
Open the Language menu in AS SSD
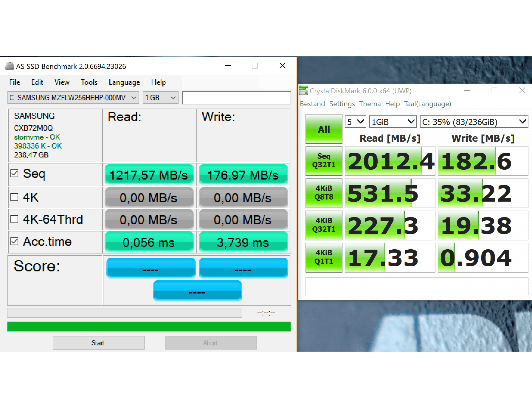(124, 82)
